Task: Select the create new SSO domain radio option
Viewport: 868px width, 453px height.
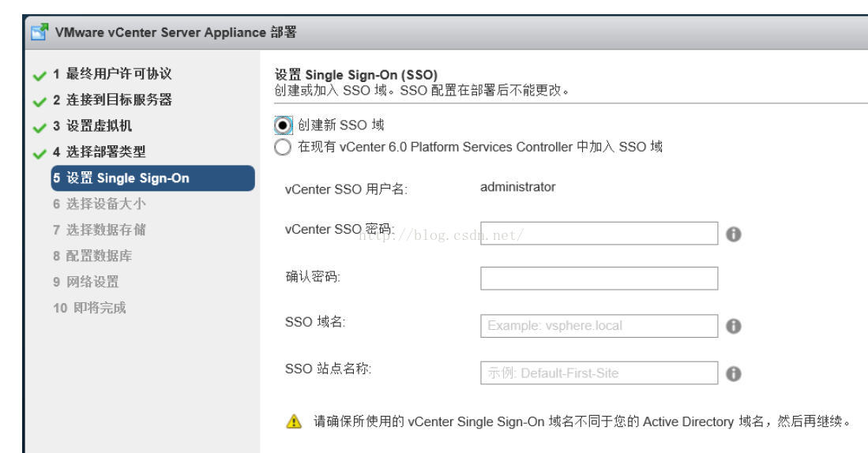Action: click(x=283, y=125)
